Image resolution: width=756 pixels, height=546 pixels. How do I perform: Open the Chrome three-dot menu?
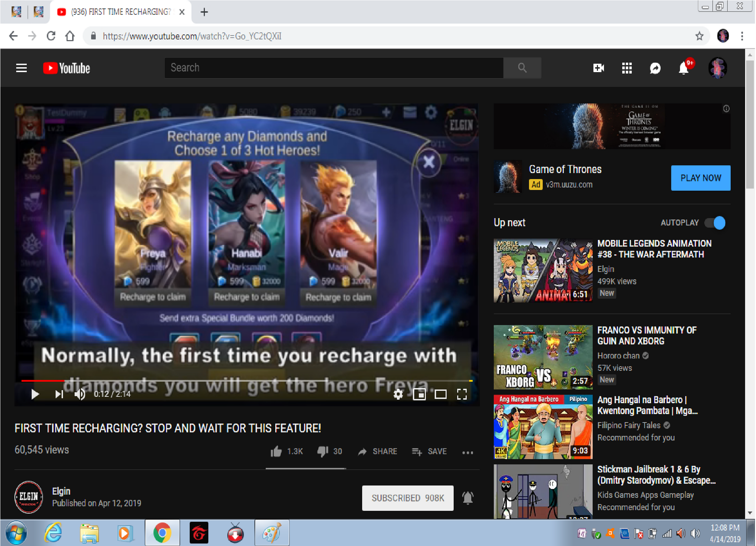pyautogui.click(x=742, y=36)
